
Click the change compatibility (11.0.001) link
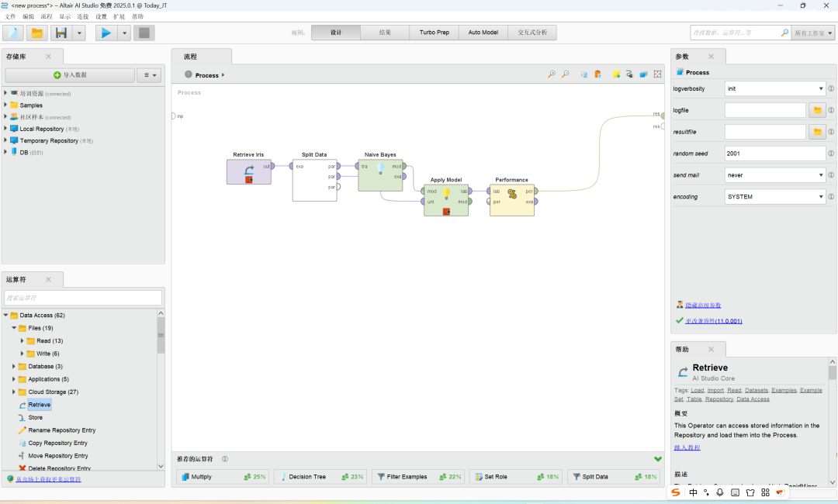(x=714, y=321)
